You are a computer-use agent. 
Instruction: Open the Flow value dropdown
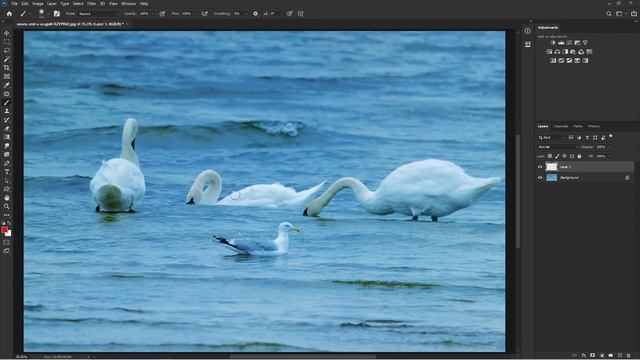click(195, 13)
